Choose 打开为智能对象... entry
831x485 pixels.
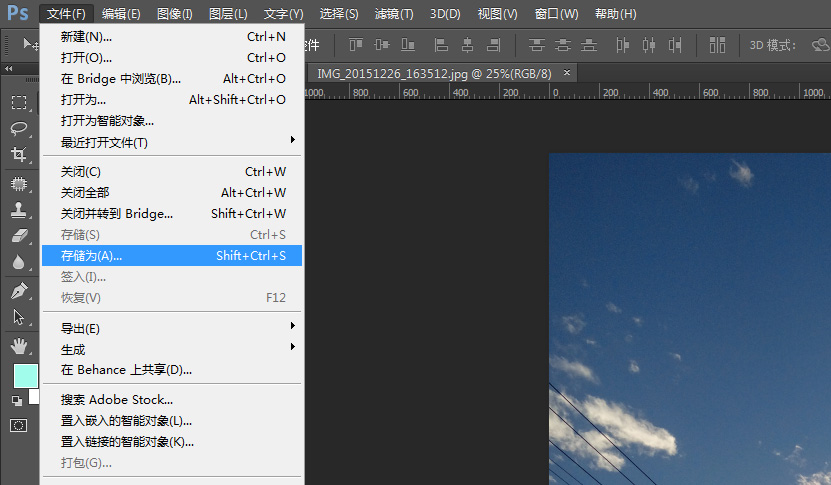(x=172, y=121)
